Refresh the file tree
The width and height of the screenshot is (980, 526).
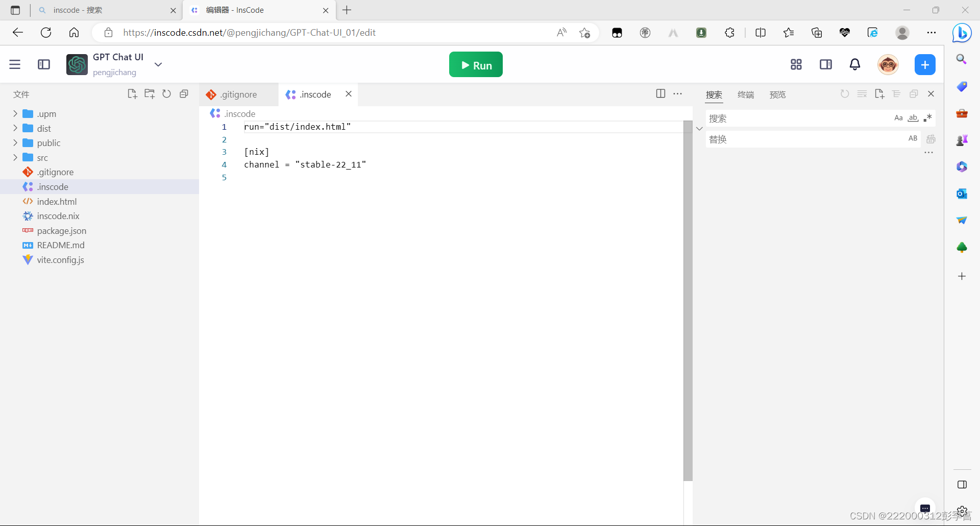click(x=166, y=94)
